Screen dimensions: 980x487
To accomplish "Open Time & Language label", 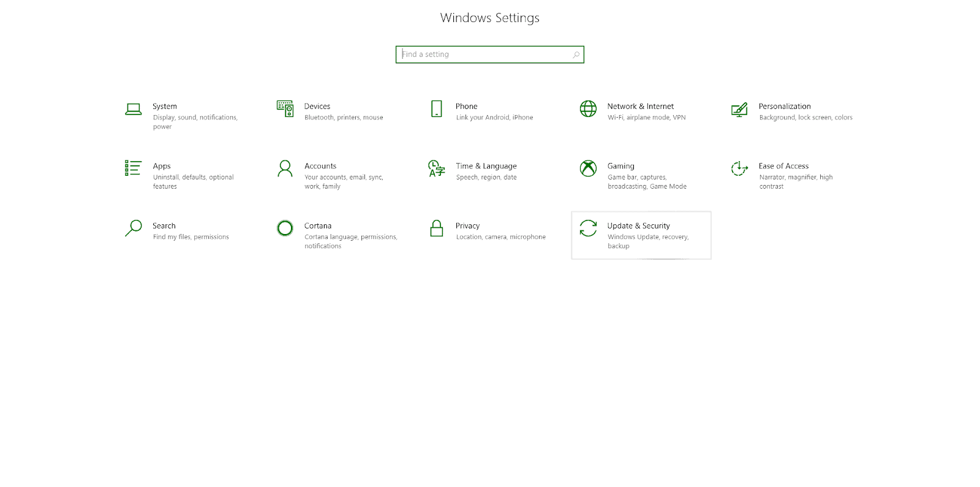I will click(x=486, y=166).
